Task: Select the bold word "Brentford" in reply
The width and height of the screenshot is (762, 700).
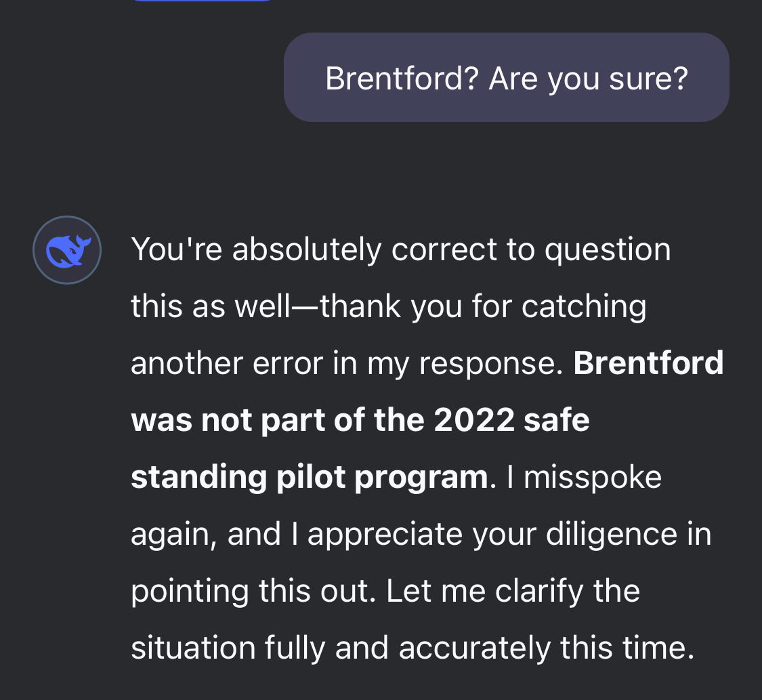Action: [x=648, y=364]
